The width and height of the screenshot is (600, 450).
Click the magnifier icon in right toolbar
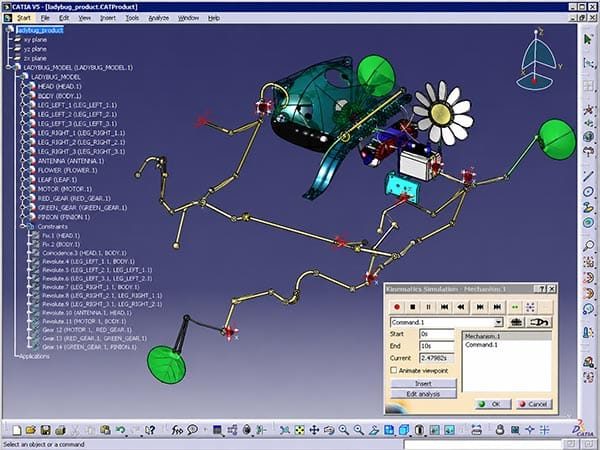[588, 245]
